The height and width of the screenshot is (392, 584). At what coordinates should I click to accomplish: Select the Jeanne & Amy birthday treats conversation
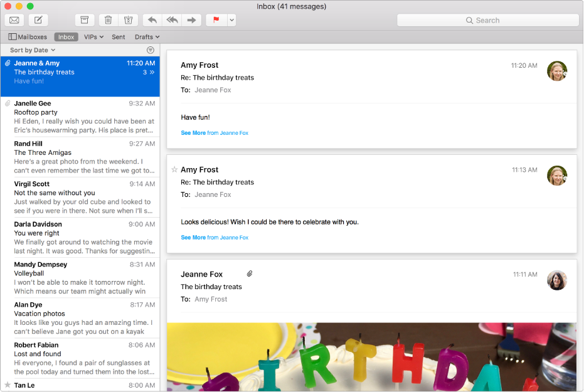(x=80, y=77)
